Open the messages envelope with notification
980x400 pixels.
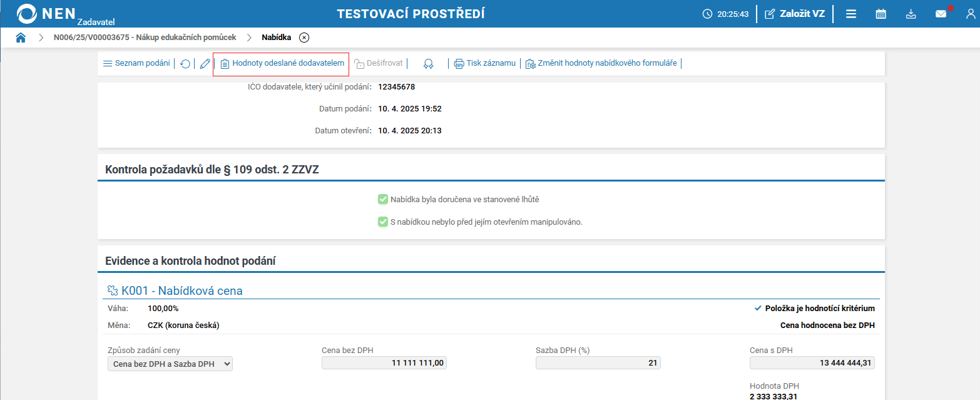pos(941,13)
